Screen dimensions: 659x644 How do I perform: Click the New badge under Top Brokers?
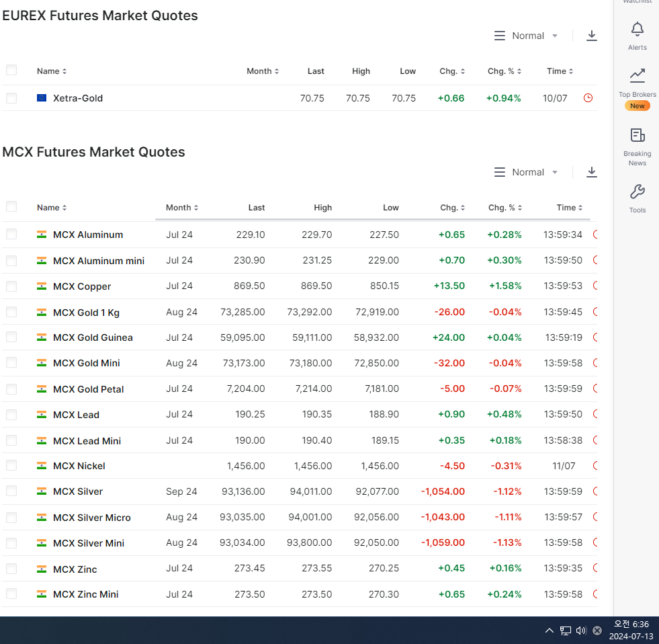tap(637, 106)
